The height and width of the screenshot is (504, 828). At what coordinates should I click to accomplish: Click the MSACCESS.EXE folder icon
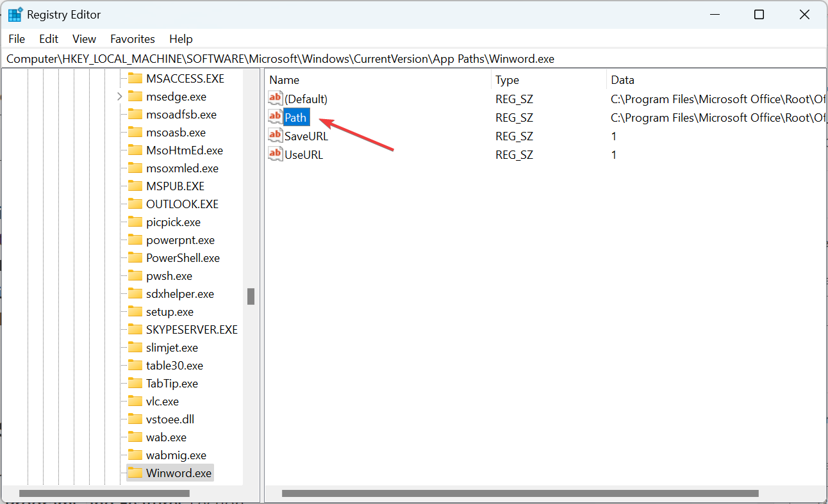135,79
